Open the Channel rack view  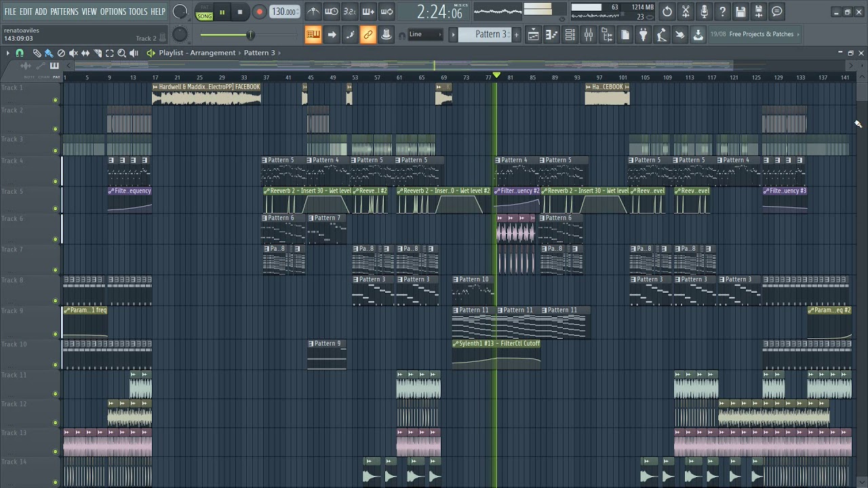point(570,35)
